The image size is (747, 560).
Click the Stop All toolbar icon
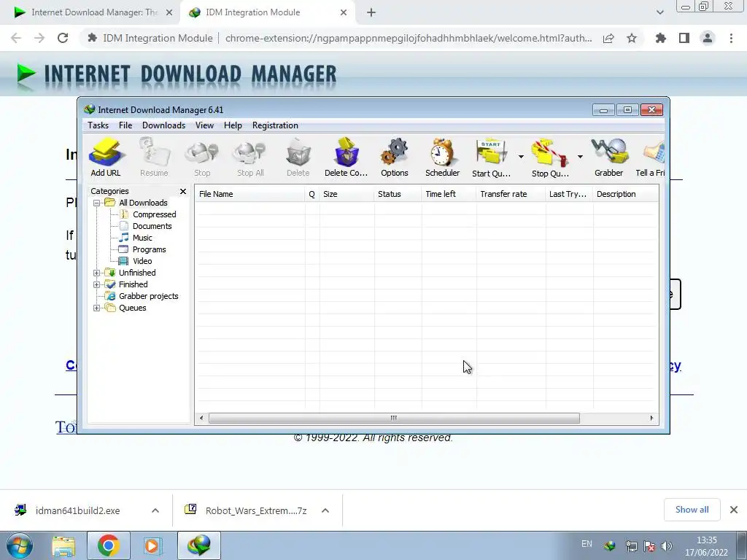(x=250, y=157)
